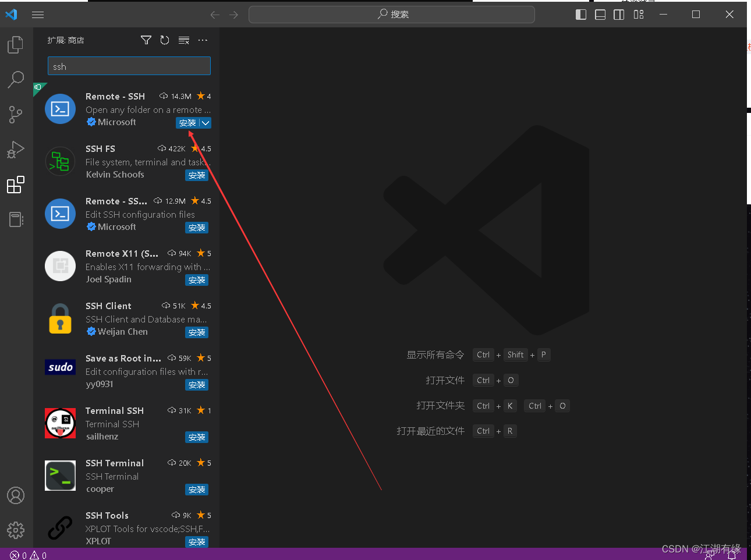This screenshot has width=751, height=560.
Task: Click the 显示所有命令 shortcut label
Action: [435, 355]
